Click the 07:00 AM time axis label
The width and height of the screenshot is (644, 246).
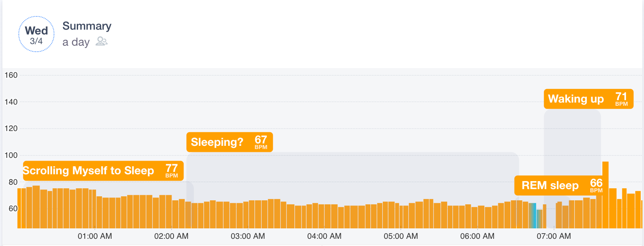554,236
